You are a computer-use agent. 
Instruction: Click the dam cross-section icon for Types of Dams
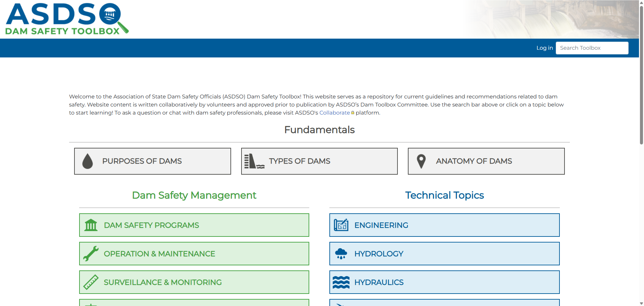pos(254,161)
